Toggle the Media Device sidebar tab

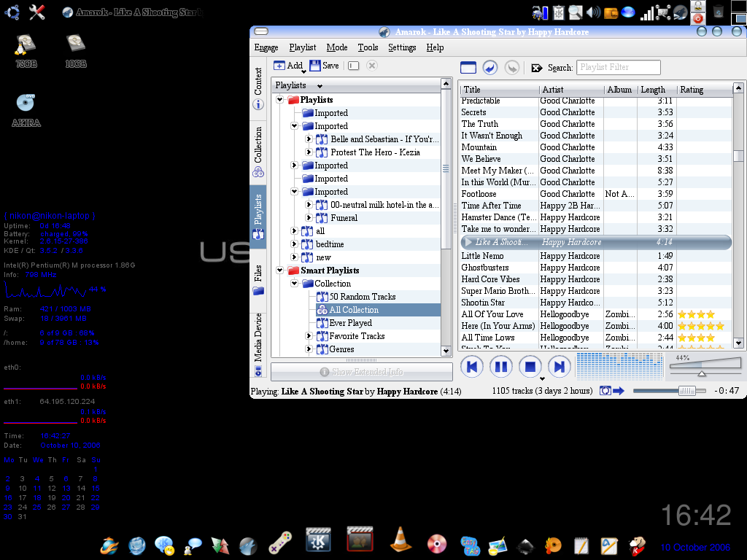(258, 345)
